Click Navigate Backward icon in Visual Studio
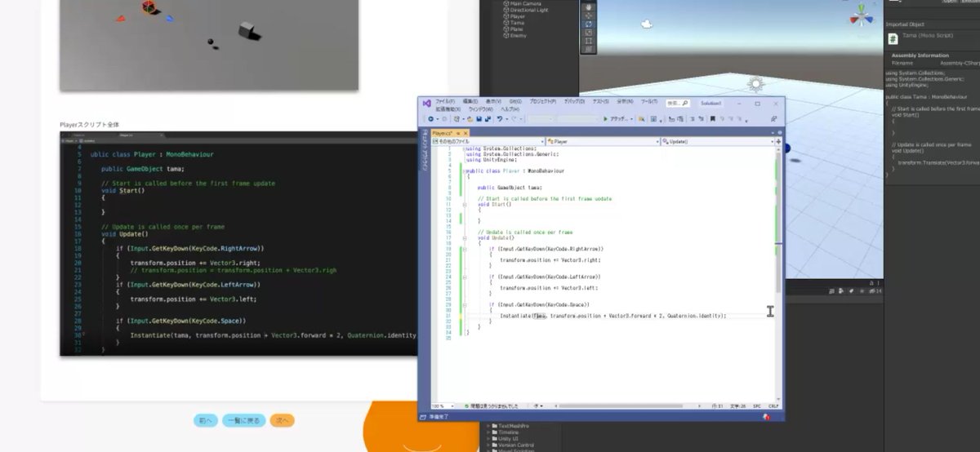The height and width of the screenshot is (452, 980). coord(430,119)
